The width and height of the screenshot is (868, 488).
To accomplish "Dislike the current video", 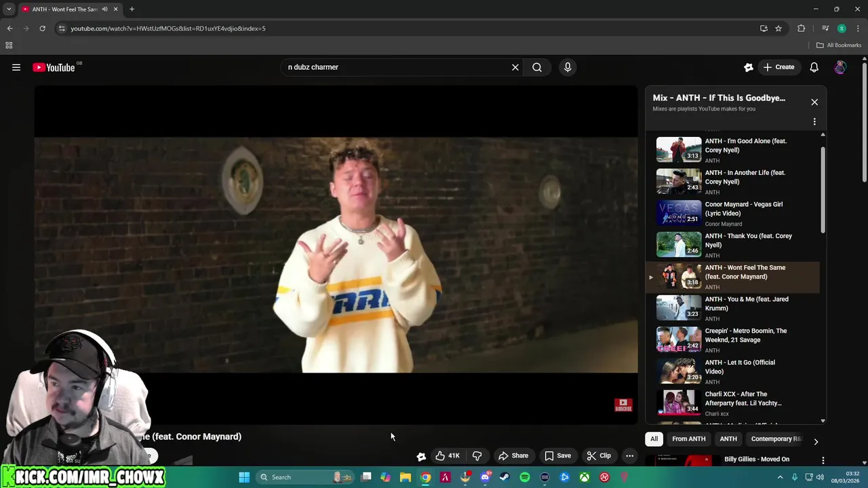I will coord(477,455).
